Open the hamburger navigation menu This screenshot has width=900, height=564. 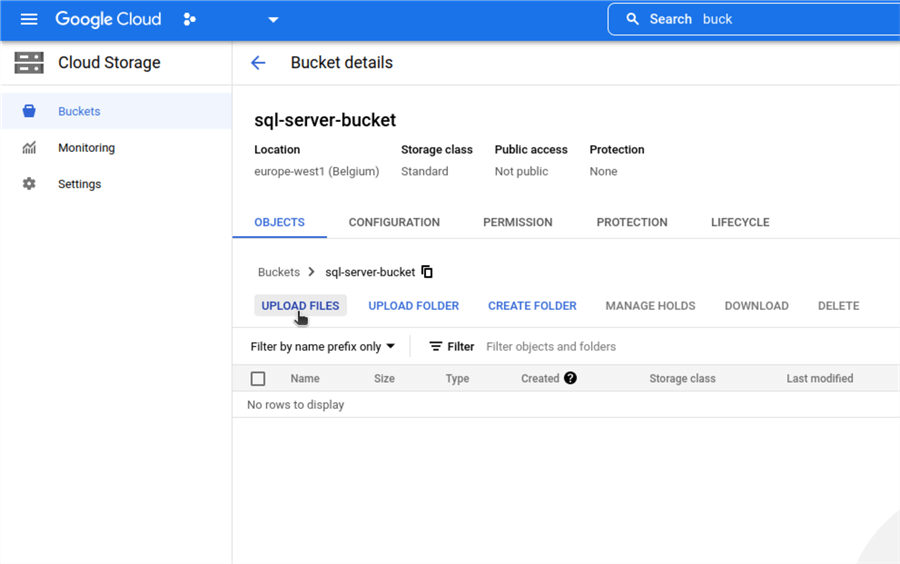pyautogui.click(x=28, y=19)
